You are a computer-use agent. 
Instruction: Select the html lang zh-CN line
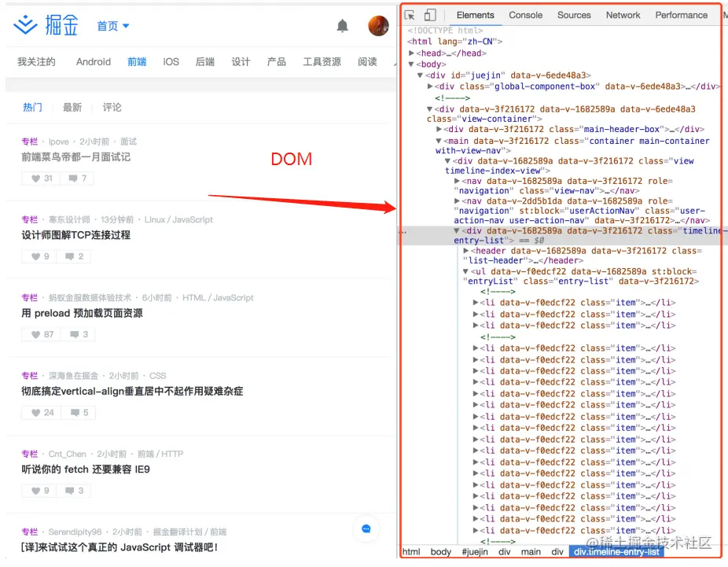click(454, 42)
